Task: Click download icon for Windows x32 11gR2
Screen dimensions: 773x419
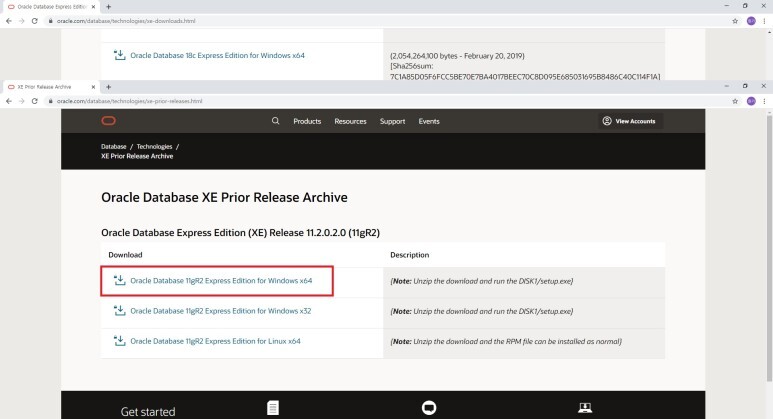Action: (120, 311)
